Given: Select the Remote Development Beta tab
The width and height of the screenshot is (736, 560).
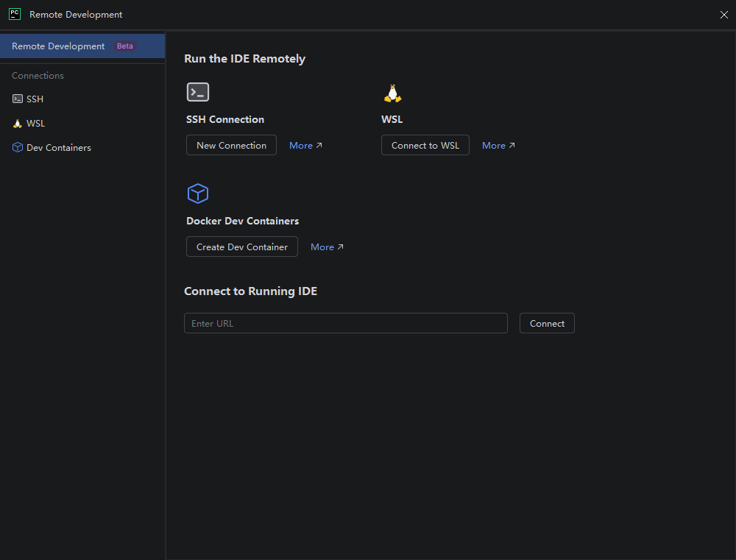Looking at the screenshot, I should point(82,46).
